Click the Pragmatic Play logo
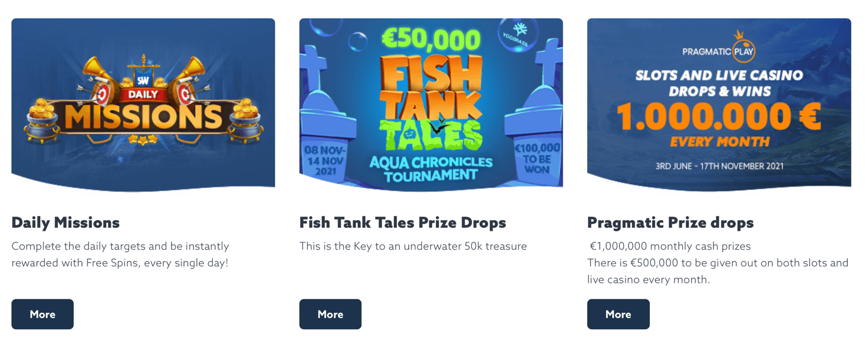The image size is (868, 353). [x=719, y=51]
